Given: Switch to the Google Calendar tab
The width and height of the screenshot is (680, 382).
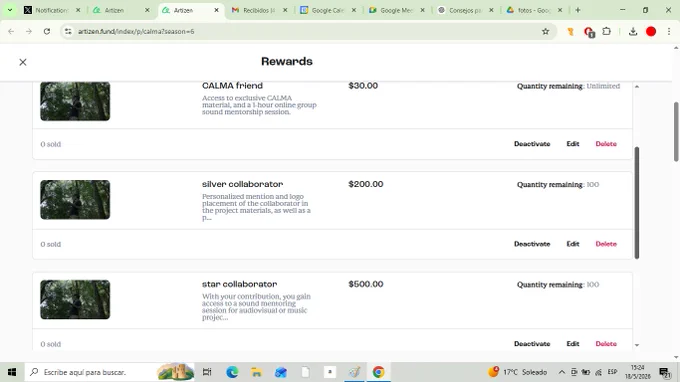Looking at the screenshot, I should click(327, 10).
